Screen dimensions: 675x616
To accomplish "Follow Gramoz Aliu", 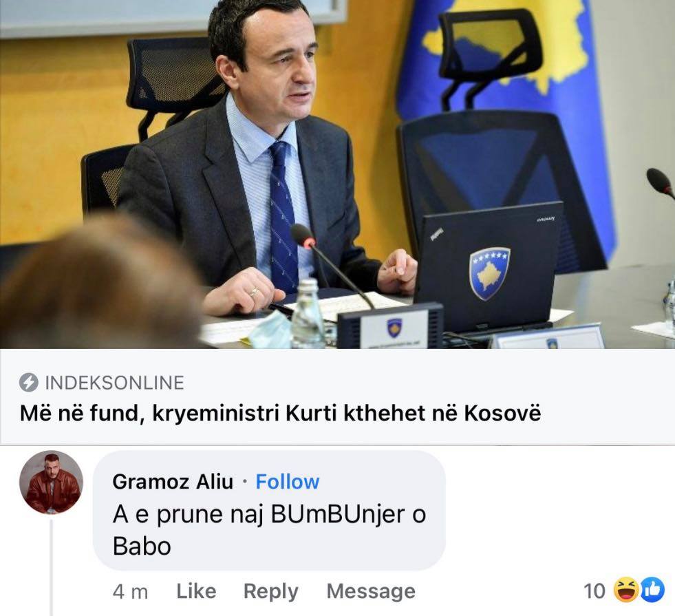I will pos(288,482).
